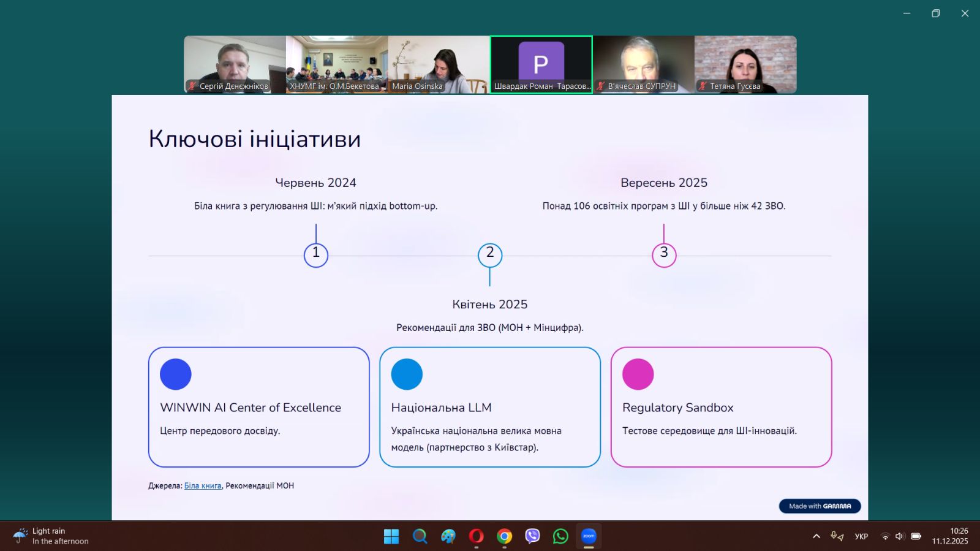Open the clock and date flyout
This screenshot has width=980, height=551.
(x=950, y=536)
